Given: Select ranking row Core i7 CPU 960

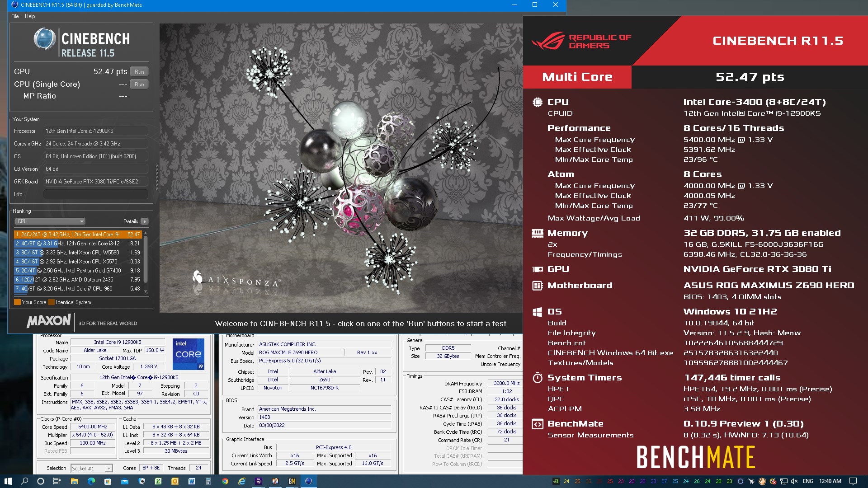Looking at the screenshot, I should coord(78,289).
